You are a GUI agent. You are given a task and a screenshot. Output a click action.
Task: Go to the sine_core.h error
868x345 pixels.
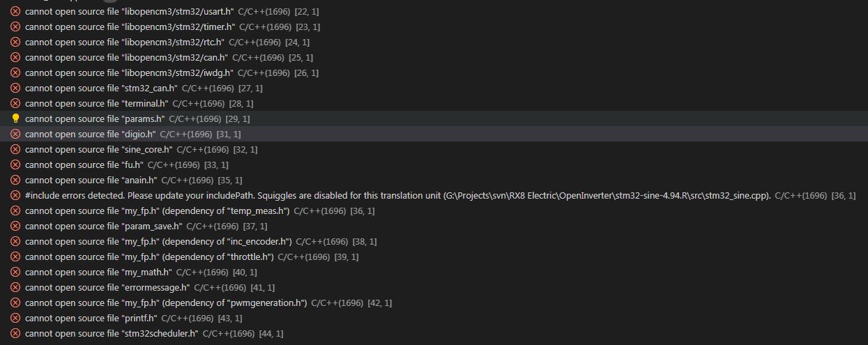tap(98, 149)
